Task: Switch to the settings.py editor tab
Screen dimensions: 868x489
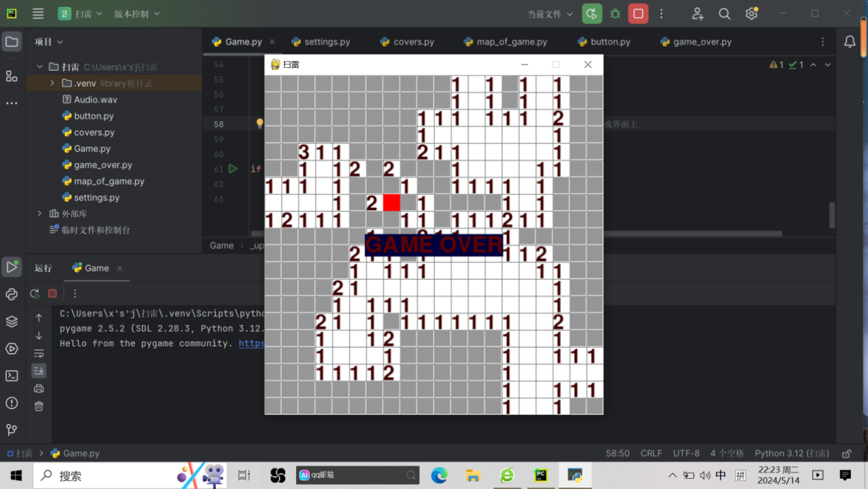Action: [326, 42]
